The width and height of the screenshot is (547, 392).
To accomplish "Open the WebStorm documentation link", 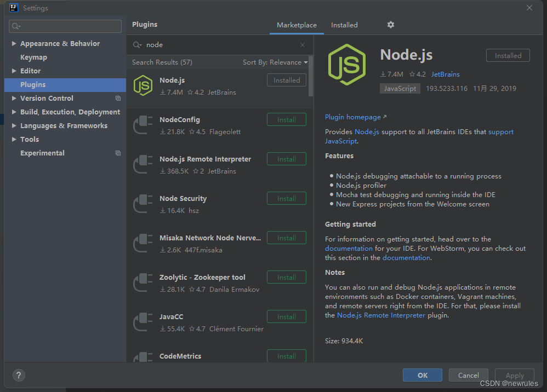I will tap(406, 258).
